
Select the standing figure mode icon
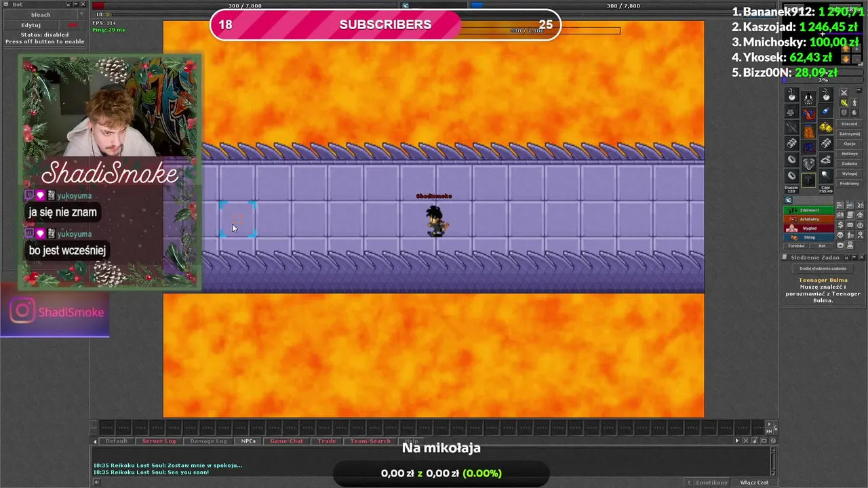tap(854, 103)
